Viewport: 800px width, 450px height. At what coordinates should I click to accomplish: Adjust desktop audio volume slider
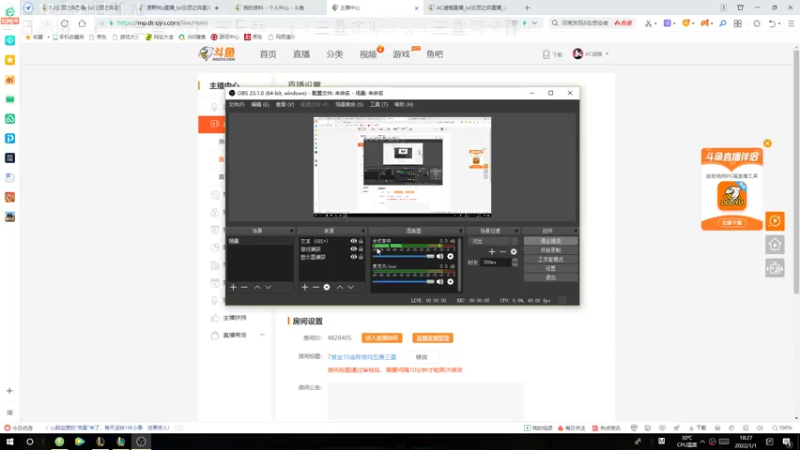pyautogui.click(x=403, y=256)
